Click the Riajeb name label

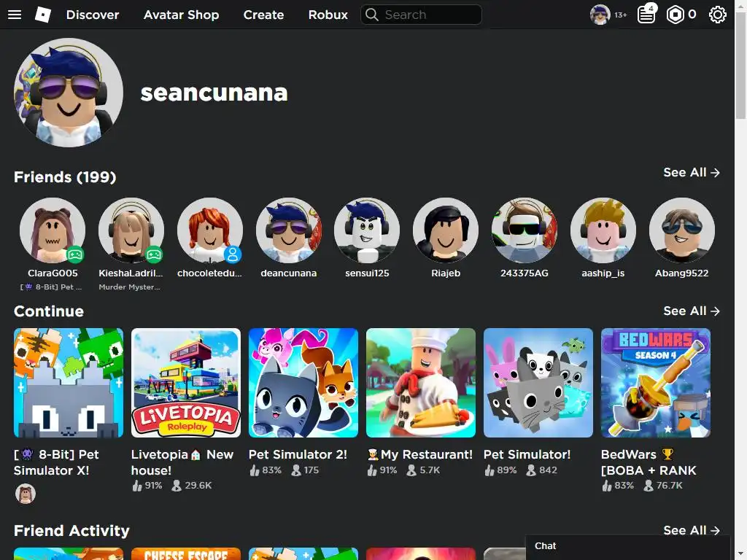[446, 273]
